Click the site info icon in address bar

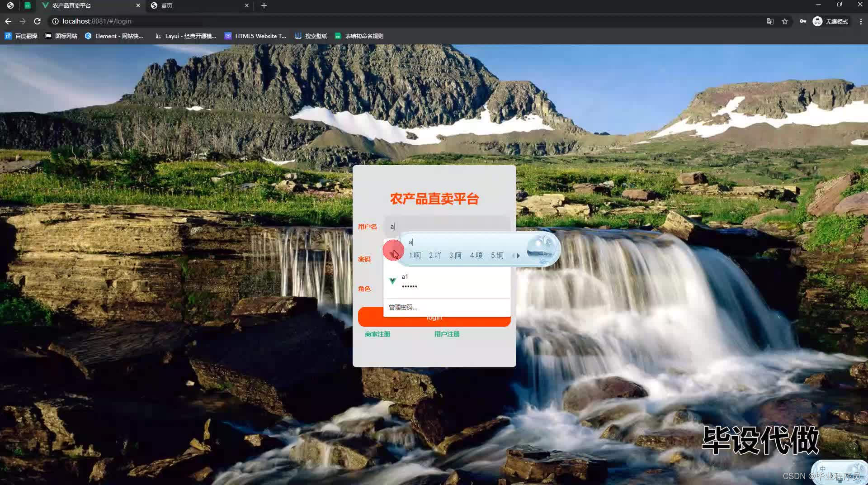55,21
